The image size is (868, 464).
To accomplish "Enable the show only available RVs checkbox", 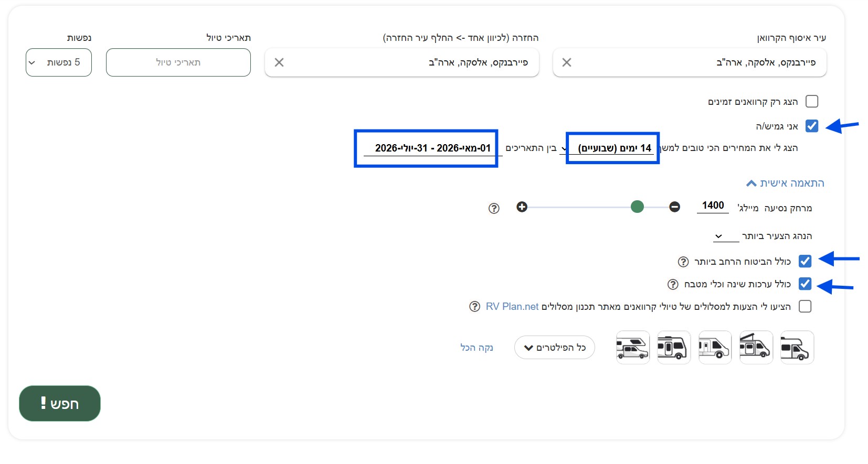I will point(812,101).
